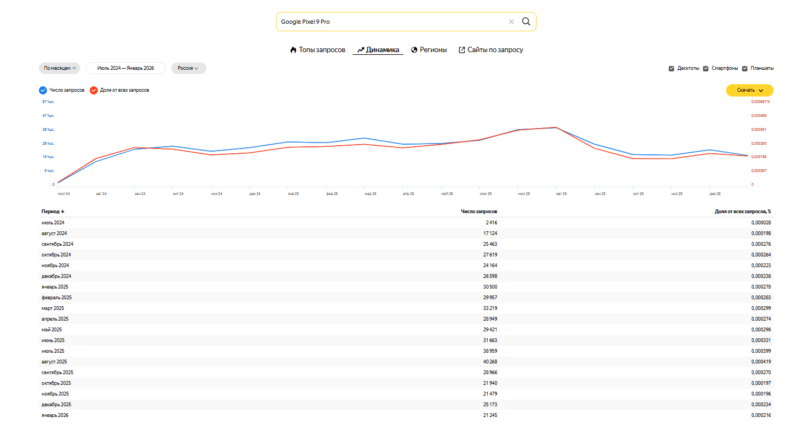
Task: Click the 0,000216 share value
Action: pos(761,416)
